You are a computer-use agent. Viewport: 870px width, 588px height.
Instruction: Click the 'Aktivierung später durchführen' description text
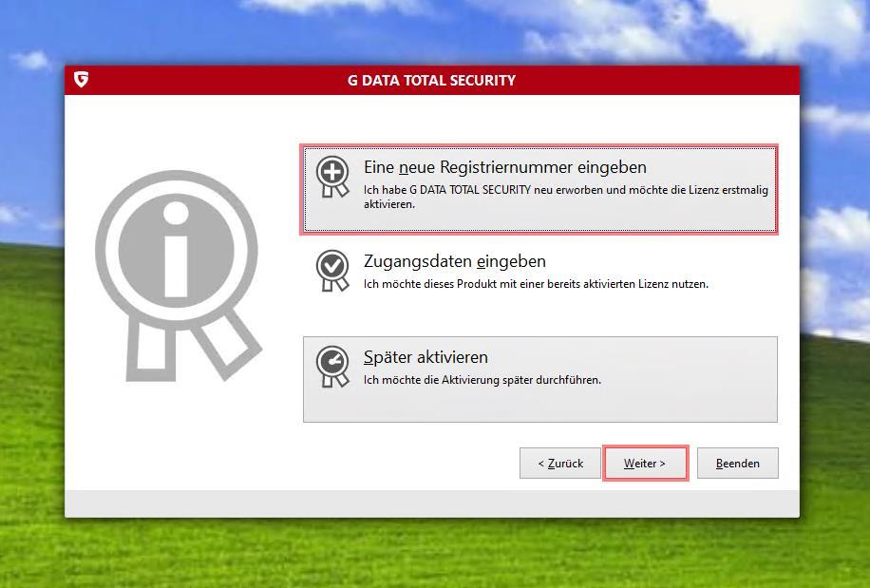[x=495, y=380]
